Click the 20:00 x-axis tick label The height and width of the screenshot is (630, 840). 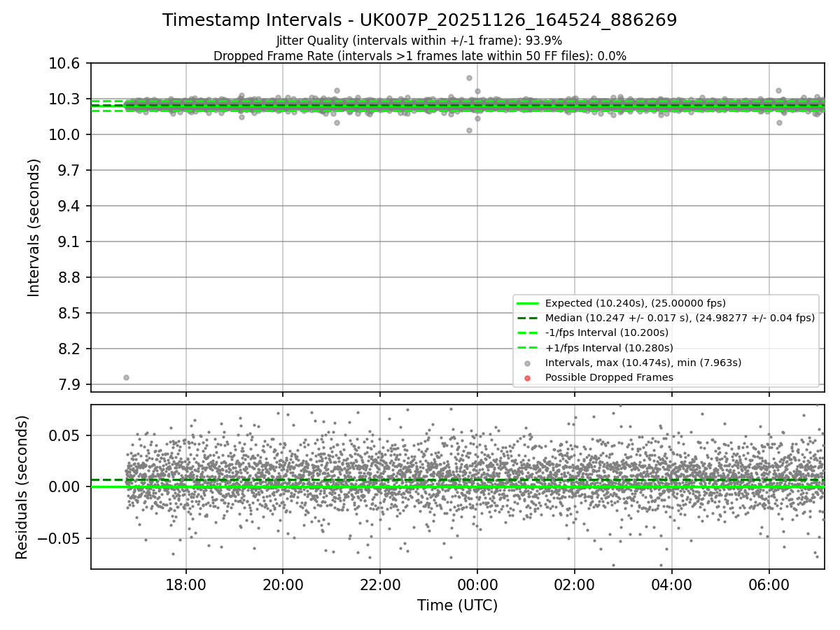tap(283, 584)
